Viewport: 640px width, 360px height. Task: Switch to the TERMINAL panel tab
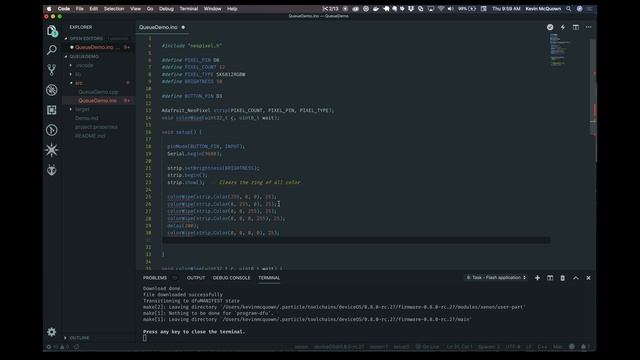point(269,278)
